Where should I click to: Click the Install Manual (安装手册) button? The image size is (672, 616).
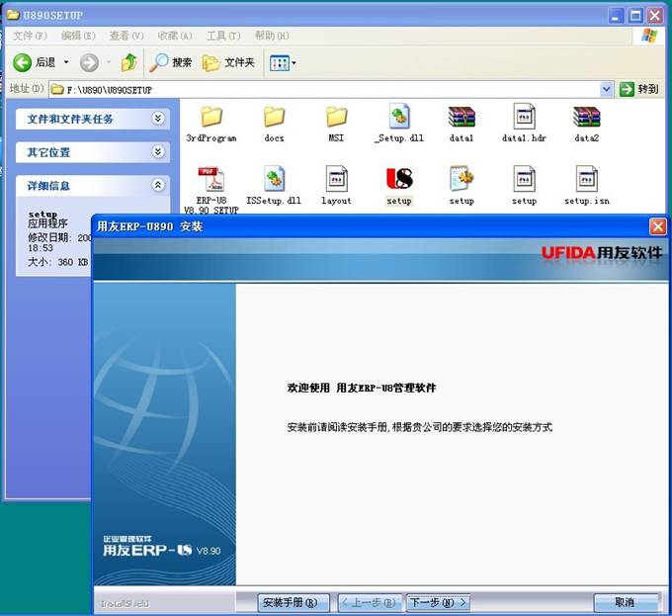click(294, 602)
